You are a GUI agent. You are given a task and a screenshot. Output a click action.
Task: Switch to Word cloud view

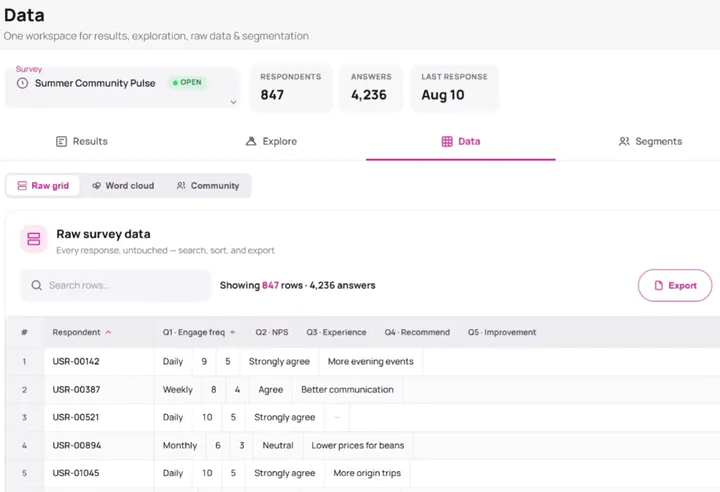pos(123,186)
